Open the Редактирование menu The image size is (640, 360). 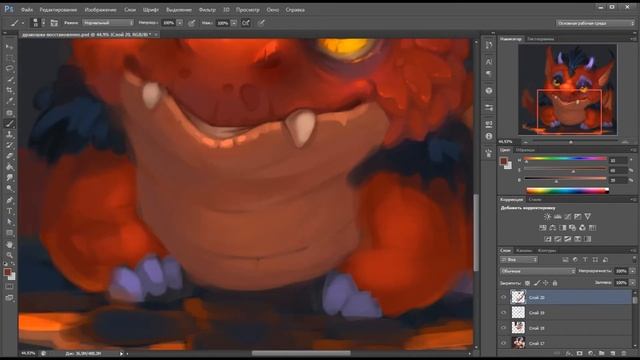click(x=58, y=9)
